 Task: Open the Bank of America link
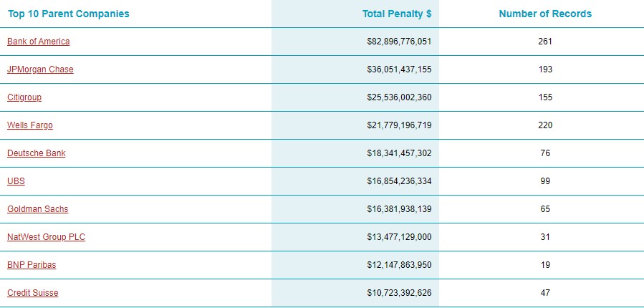(39, 42)
